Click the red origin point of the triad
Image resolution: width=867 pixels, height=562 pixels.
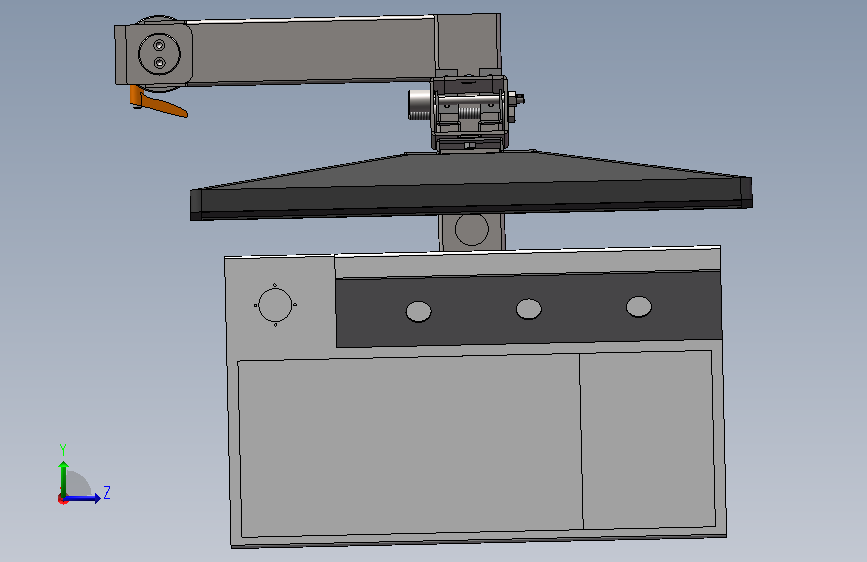pos(62,499)
